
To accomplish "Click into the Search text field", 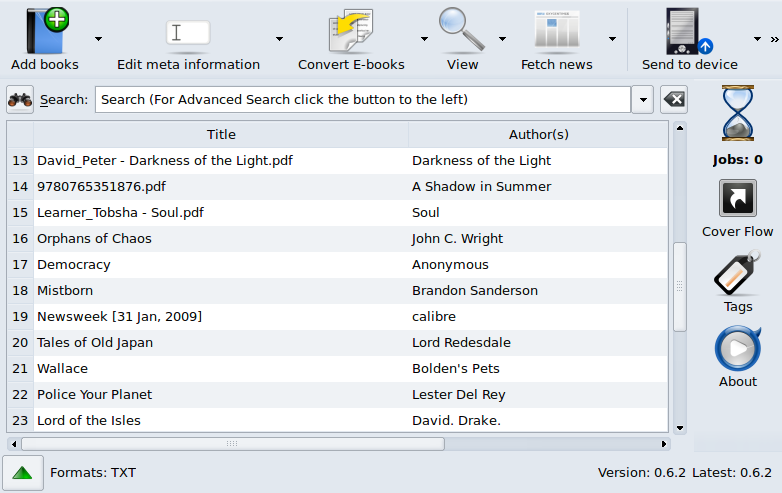I will 362,100.
